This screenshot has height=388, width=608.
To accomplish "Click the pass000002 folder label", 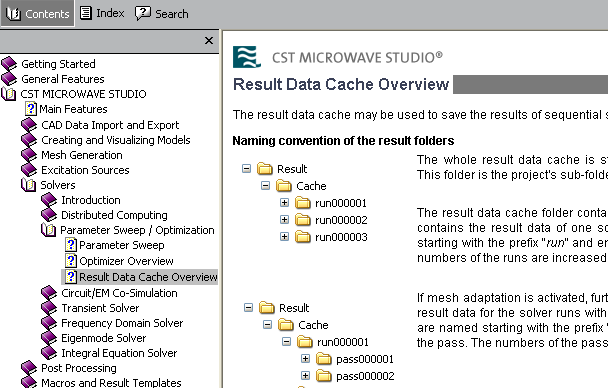I will tap(365, 376).
